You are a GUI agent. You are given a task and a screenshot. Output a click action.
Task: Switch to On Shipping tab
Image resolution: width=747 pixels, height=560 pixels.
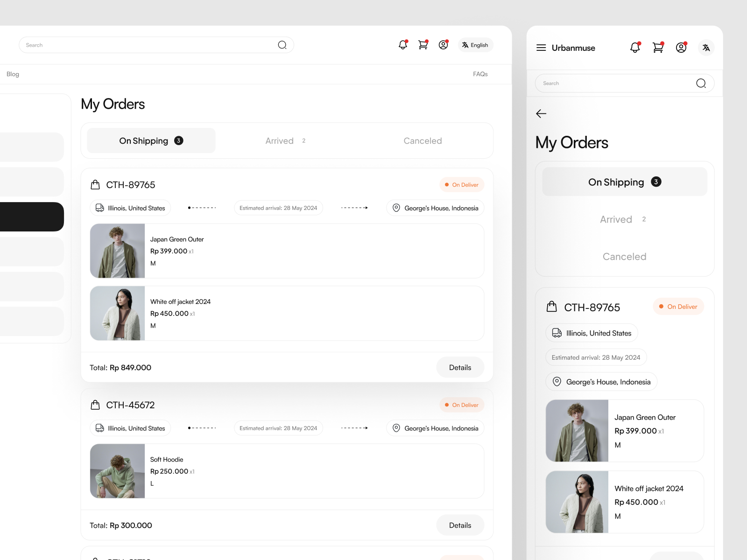point(150,140)
